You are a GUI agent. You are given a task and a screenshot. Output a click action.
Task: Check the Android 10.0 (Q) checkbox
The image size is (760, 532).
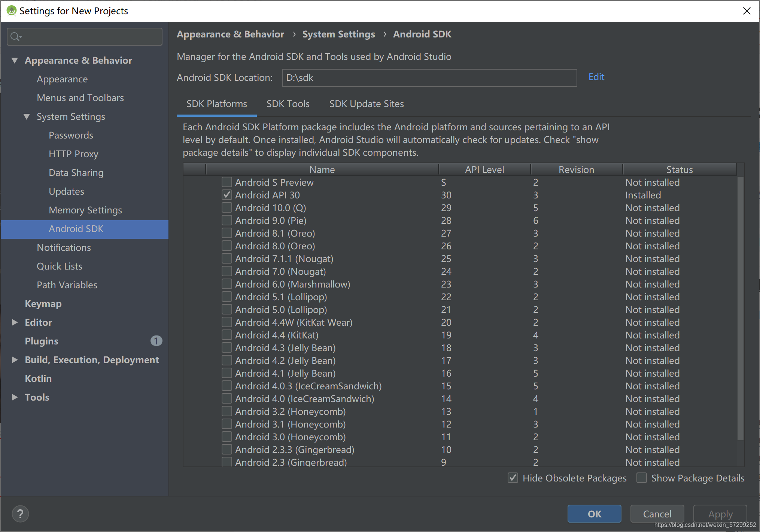227,207
